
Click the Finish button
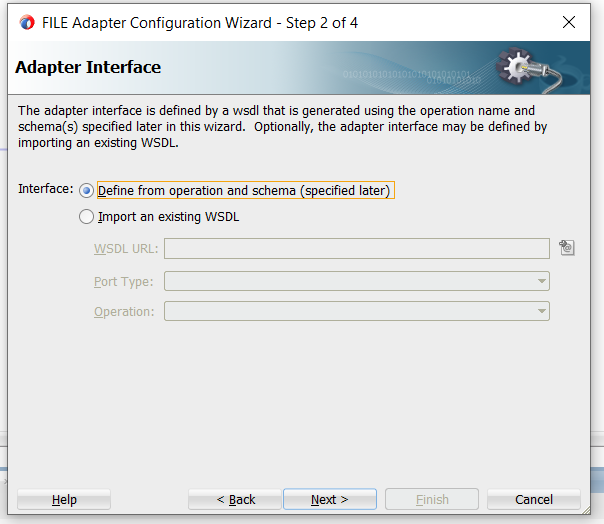click(432, 499)
